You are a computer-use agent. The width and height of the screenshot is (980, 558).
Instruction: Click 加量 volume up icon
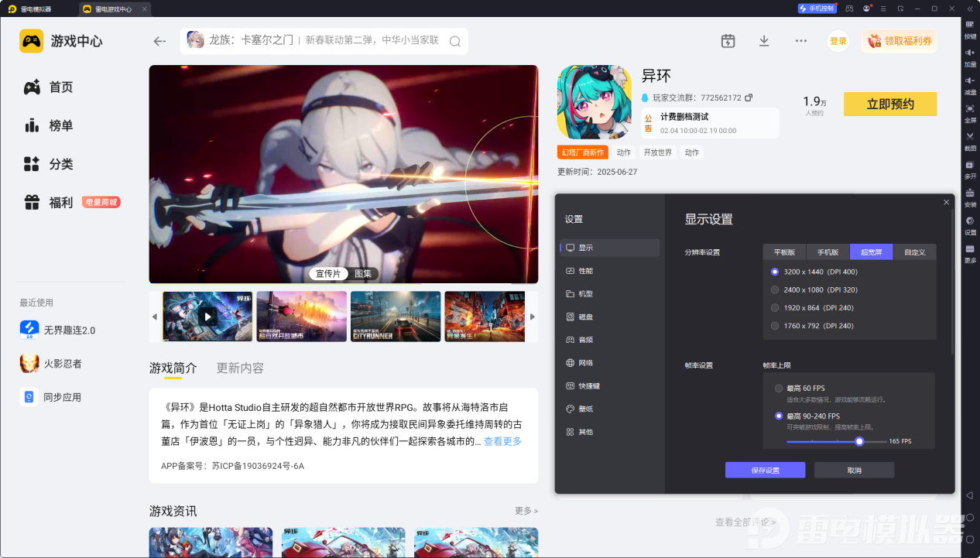pyautogui.click(x=970, y=56)
